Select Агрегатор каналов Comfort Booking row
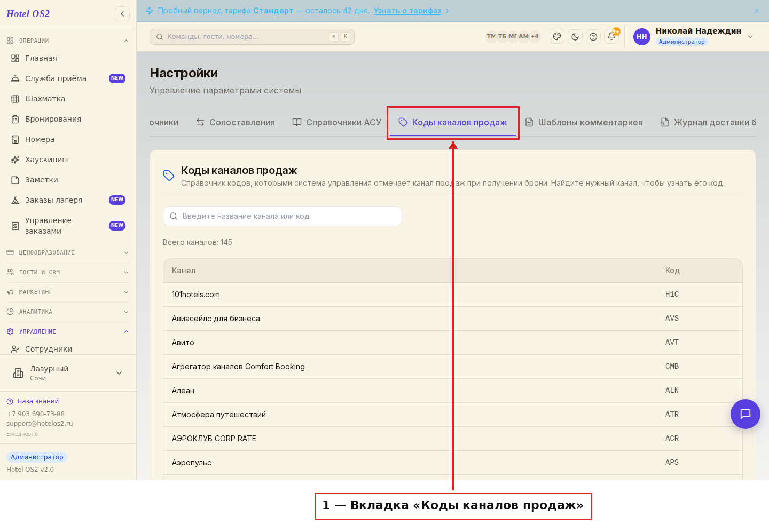Viewport: 769px width, 532px height. [453, 367]
